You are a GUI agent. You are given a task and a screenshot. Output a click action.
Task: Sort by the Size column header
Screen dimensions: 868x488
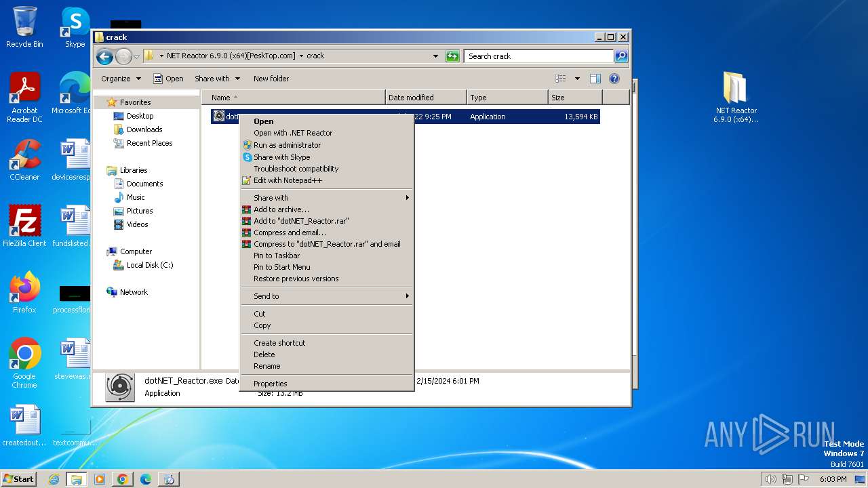click(575, 98)
